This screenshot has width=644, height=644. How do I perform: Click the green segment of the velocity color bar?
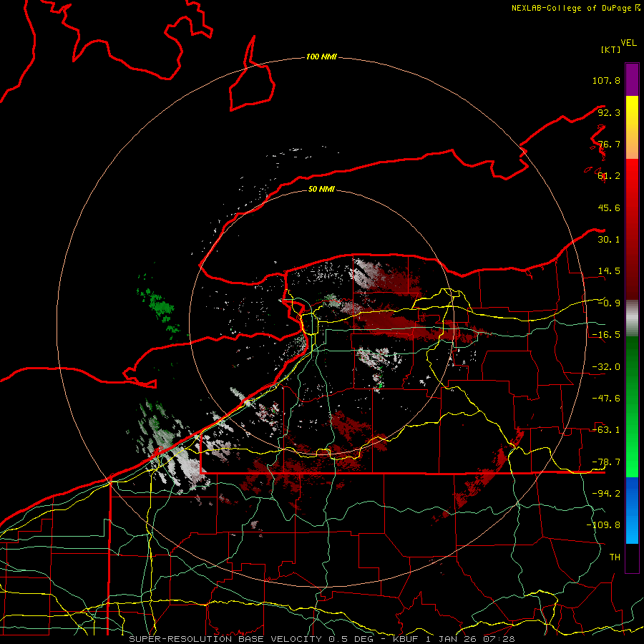click(632, 406)
